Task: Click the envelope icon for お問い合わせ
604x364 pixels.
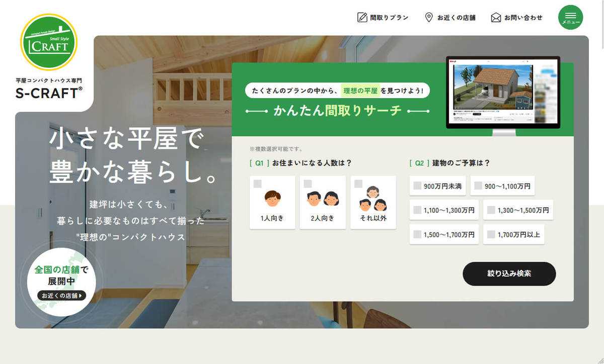Action: click(x=496, y=18)
